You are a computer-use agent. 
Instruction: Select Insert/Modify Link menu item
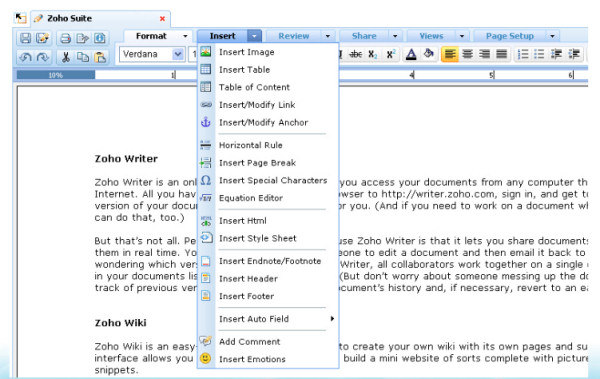268,105
